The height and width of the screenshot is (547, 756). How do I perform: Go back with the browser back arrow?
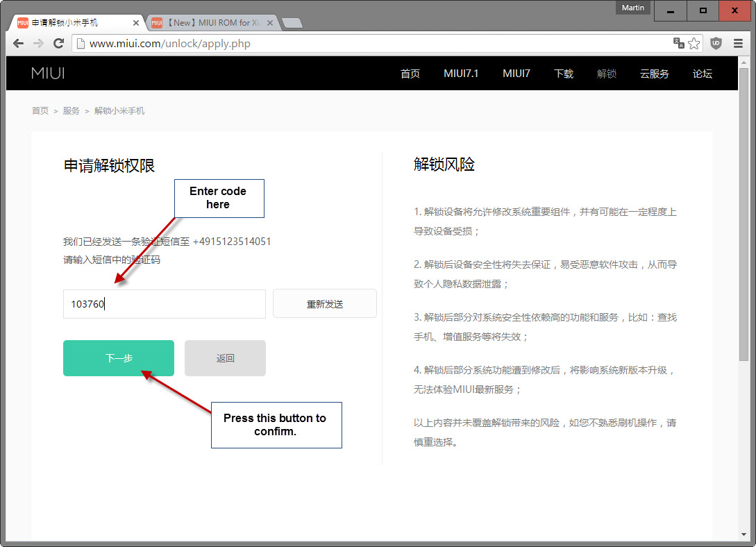coord(18,44)
